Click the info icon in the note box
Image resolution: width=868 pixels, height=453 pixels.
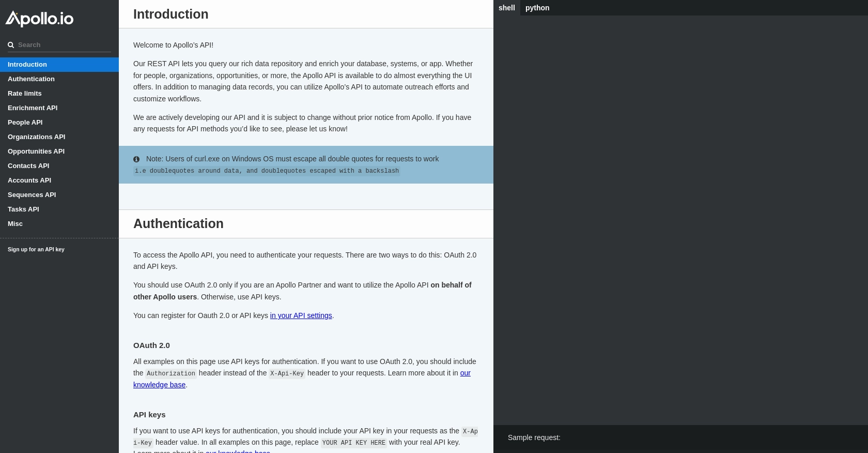136,159
